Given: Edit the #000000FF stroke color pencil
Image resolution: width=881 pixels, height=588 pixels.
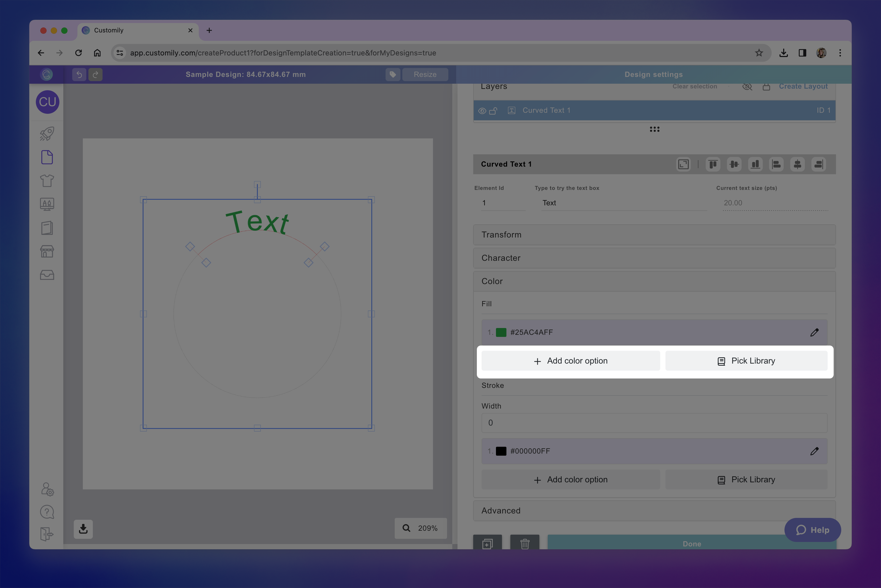Looking at the screenshot, I should coord(814,451).
